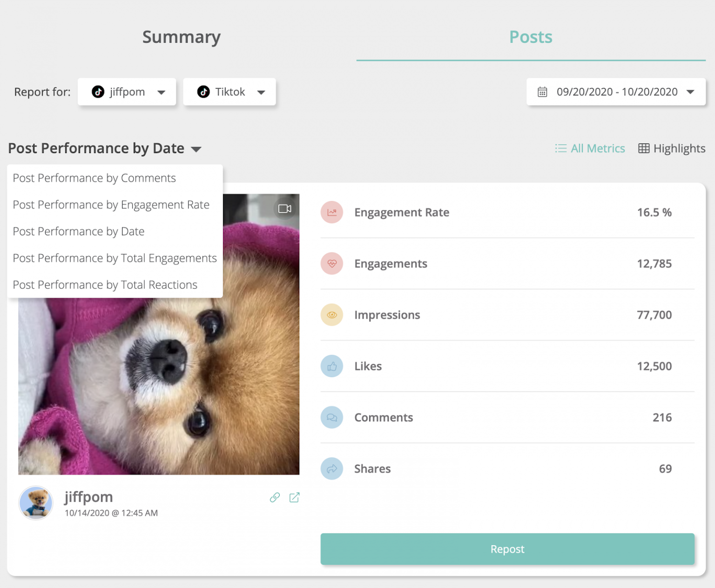This screenshot has width=715, height=588.
Task: Switch to All Metrics view
Action: [590, 148]
